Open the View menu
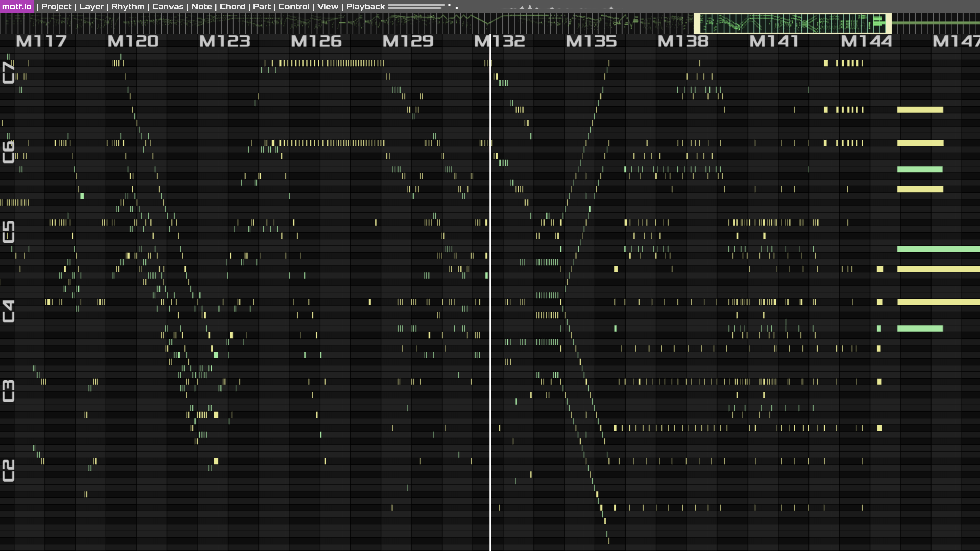Image resolution: width=980 pixels, height=551 pixels. pos(327,6)
